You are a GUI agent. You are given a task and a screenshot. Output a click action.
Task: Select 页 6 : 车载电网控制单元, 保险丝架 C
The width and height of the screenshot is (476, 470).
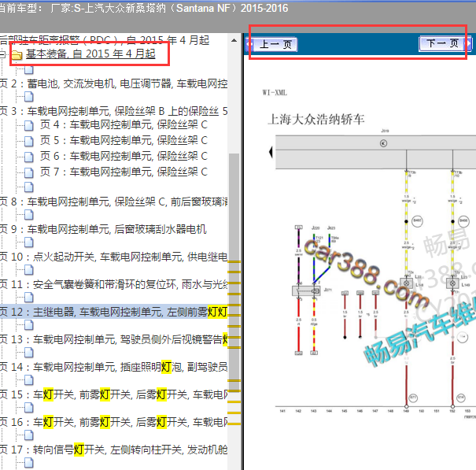click(x=124, y=156)
